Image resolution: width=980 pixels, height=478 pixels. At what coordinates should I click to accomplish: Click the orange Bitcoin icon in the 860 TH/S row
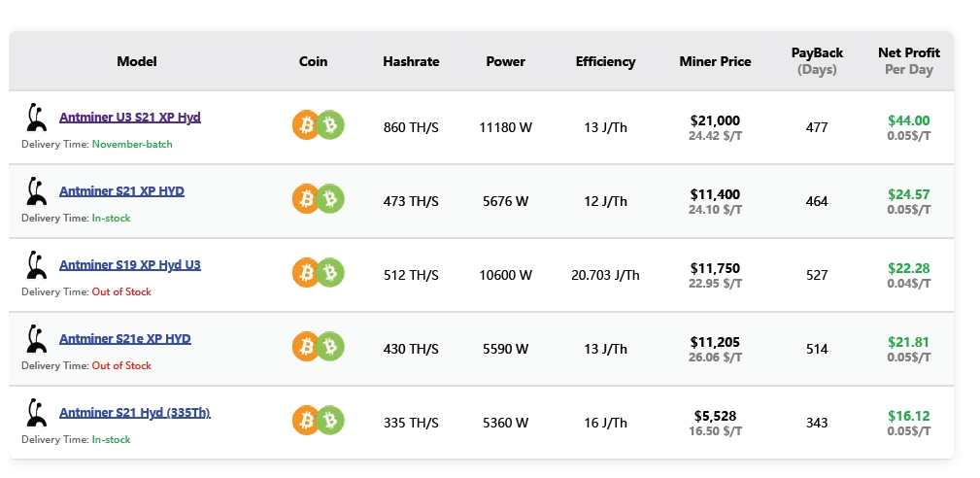306,125
